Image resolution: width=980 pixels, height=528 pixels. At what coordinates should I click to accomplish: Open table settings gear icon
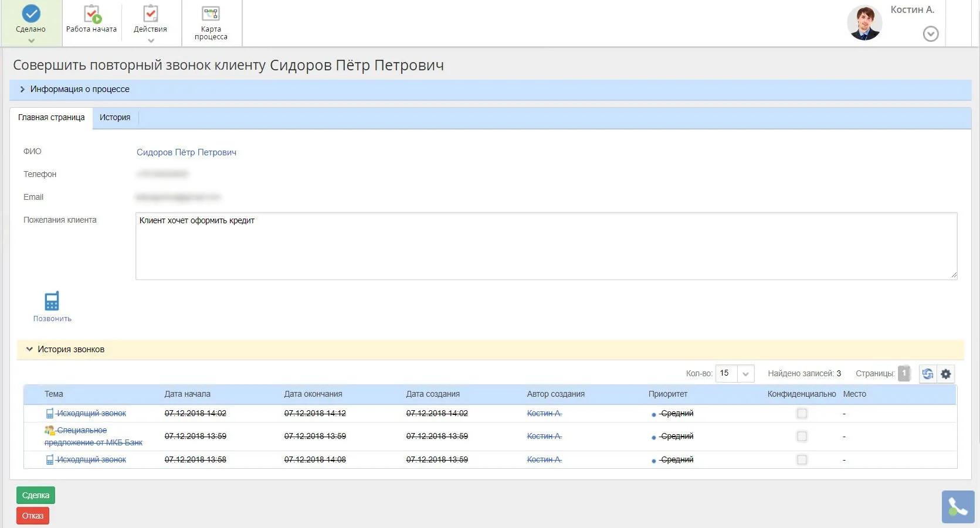point(946,374)
